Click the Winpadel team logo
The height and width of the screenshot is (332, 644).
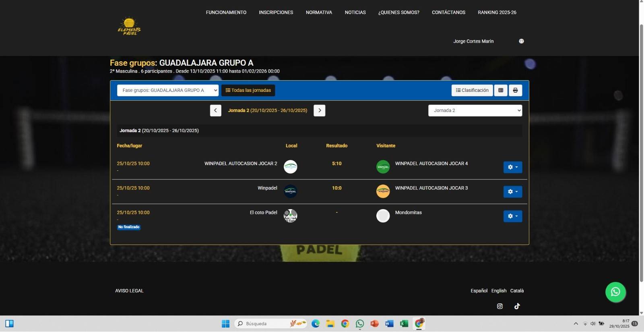290,191
